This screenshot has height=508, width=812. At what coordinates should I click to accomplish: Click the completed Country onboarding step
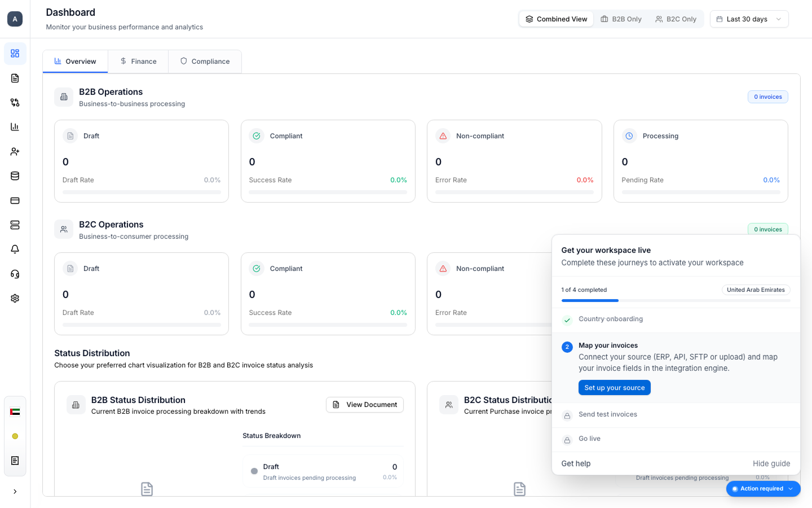[x=676, y=319]
